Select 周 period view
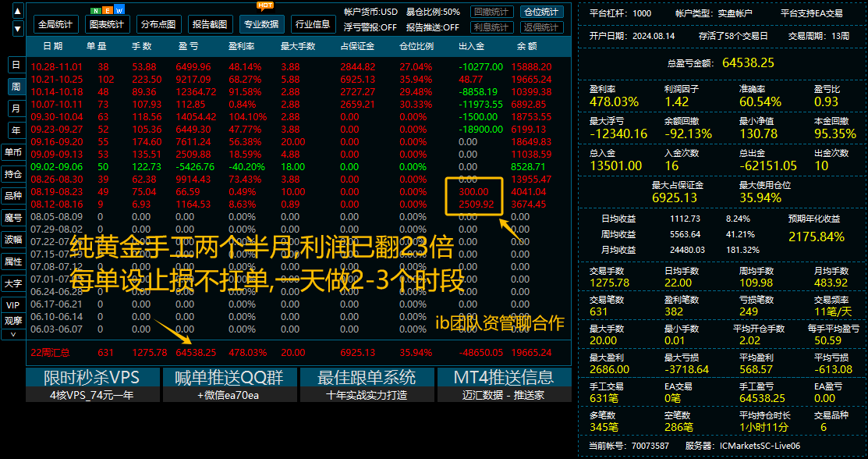Screen dimensions: 868x459 pos(16,87)
